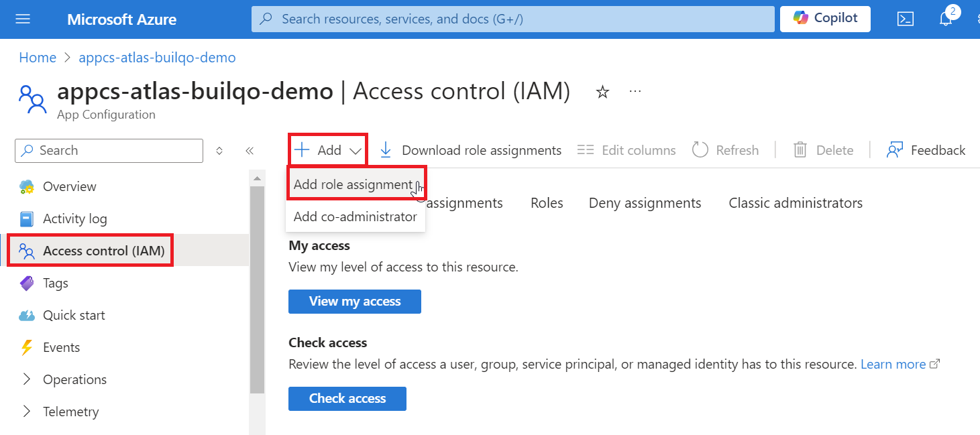Expand the Telemetry section in sidebar

(27, 412)
